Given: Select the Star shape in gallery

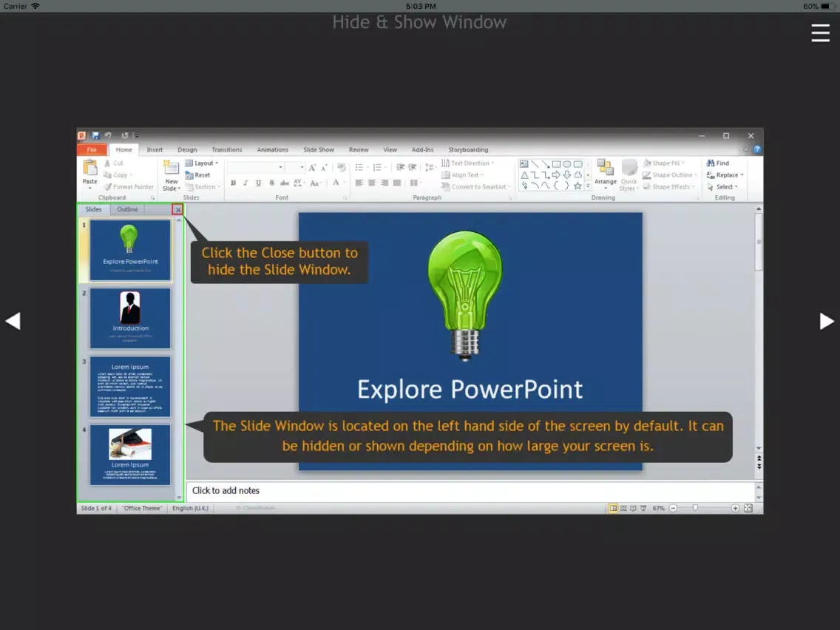Looking at the screenshot, I should (577, 186).
